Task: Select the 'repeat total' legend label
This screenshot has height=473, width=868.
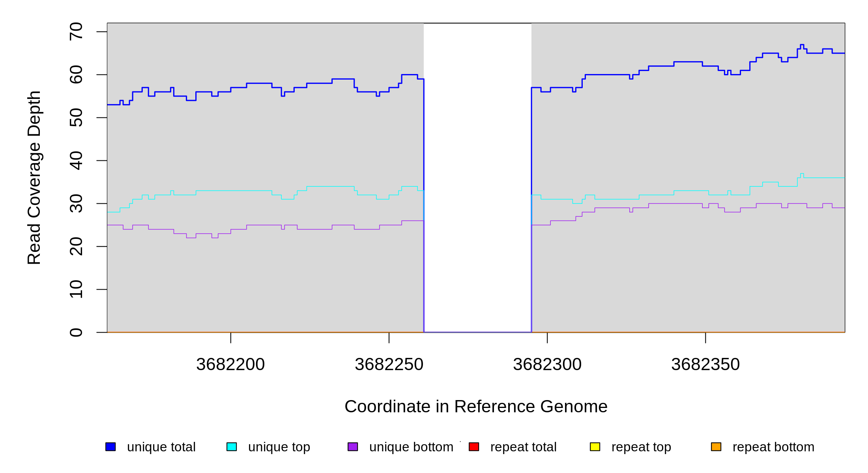Action: [523, 447]
